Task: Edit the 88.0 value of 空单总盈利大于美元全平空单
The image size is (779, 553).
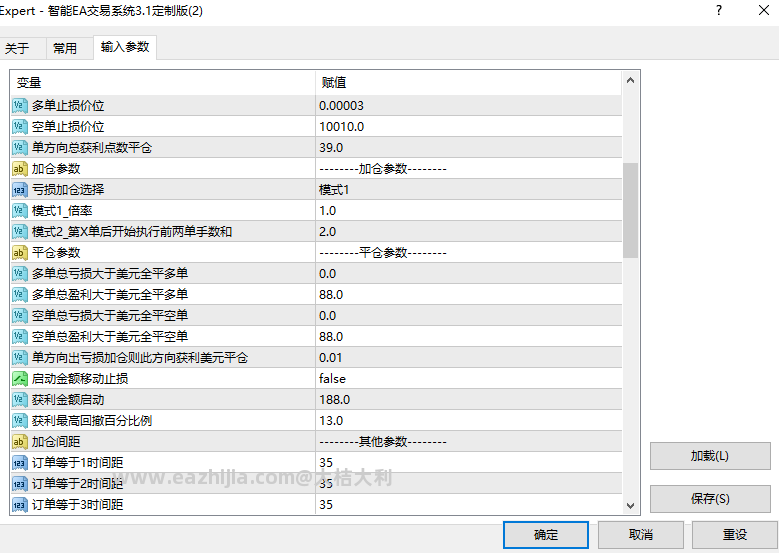Action: pyautogui.click(x=468, y=336)
